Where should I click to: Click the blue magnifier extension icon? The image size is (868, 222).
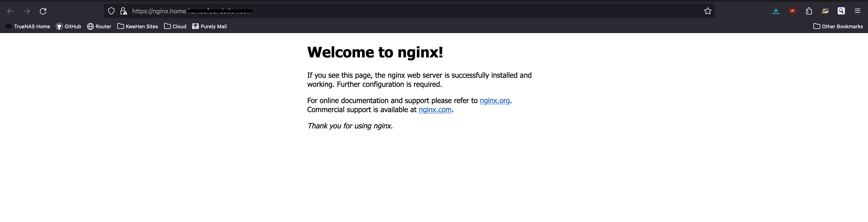point(841,11)
